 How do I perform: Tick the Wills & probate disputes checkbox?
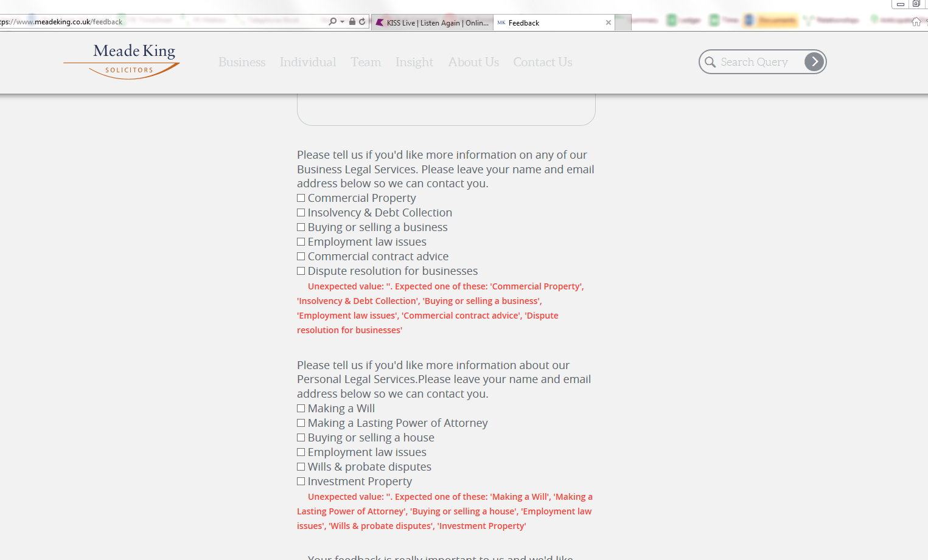[301, 466]
